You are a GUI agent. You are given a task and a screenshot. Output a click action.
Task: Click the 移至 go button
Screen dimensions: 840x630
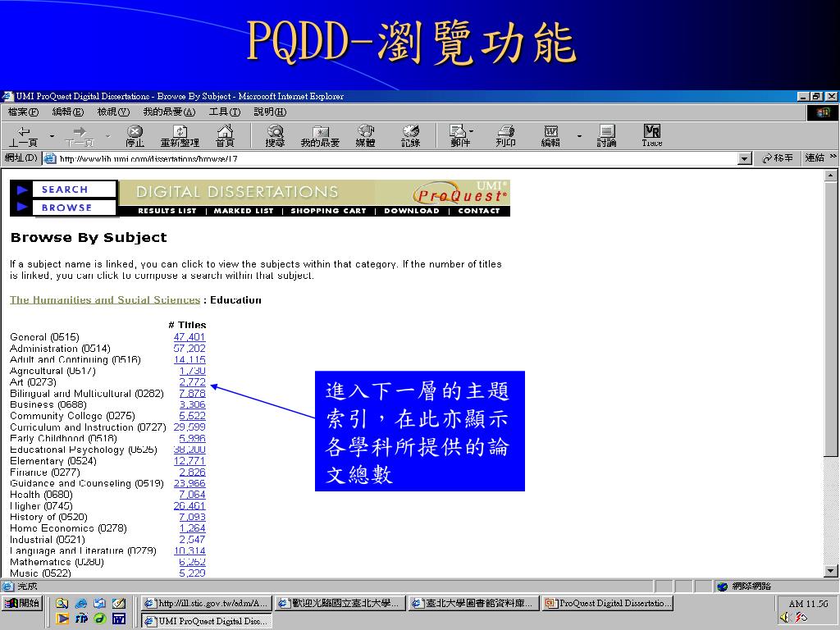click(778, 158)
